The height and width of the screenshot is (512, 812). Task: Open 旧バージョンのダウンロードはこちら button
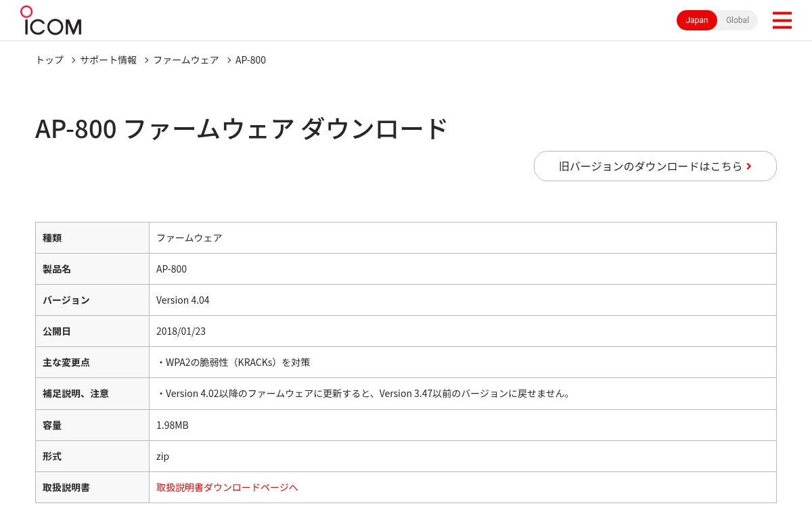655,166
